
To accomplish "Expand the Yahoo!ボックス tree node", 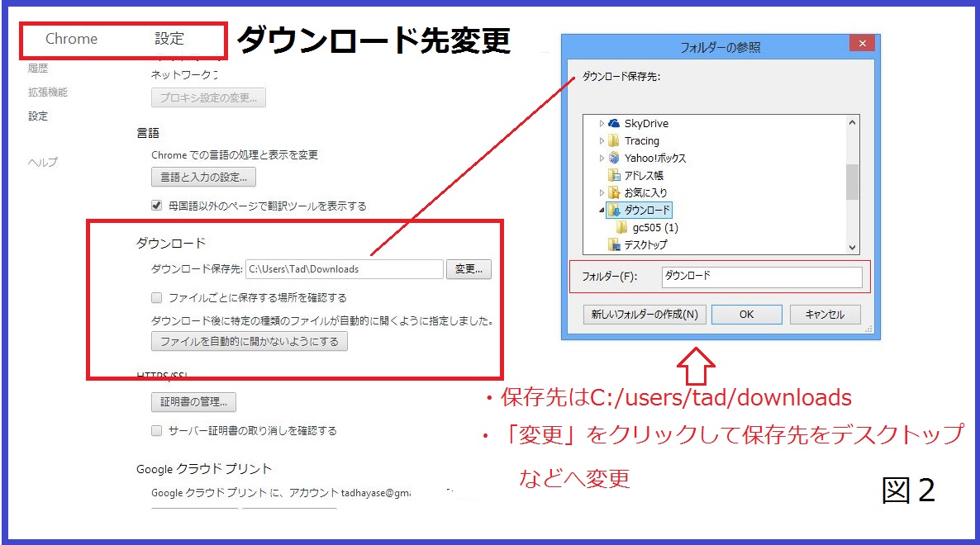I will pyautogui.click(x=602, y=158).
